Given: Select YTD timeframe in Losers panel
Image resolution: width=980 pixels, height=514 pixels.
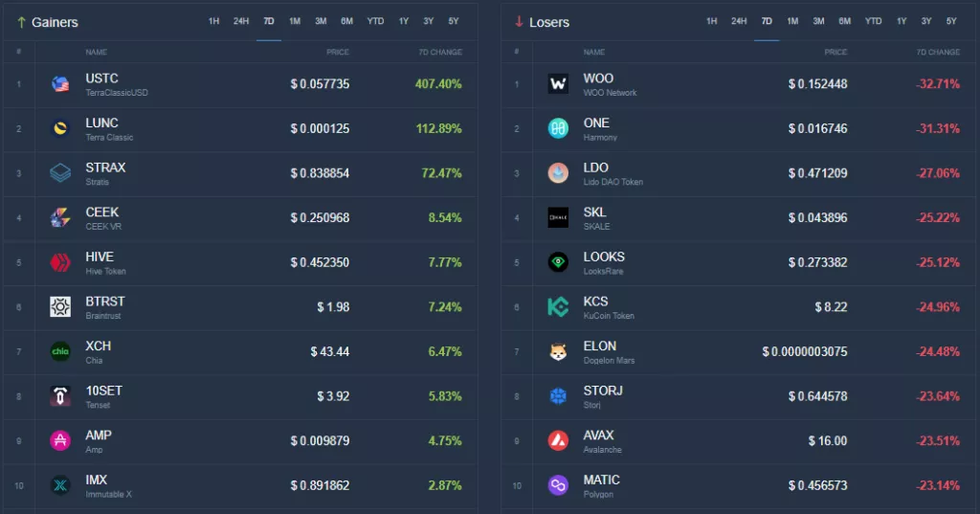Looking at the screenshot, I should tap(873, 21).
